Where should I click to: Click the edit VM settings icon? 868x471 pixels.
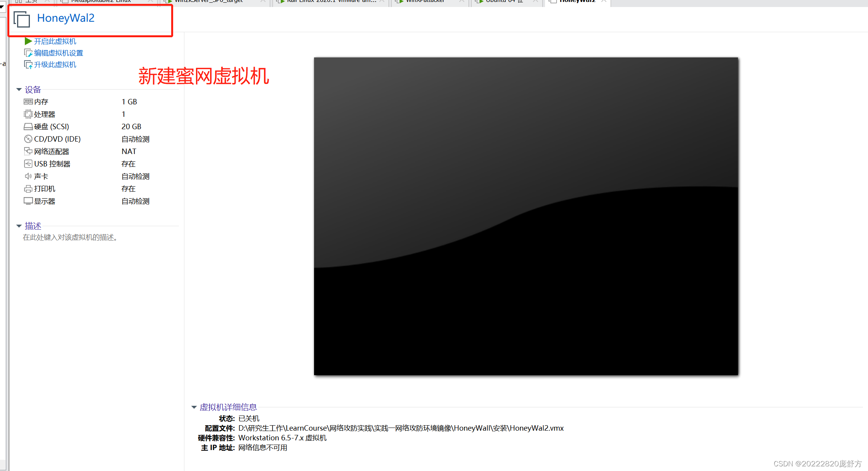[x=28, y=53]
